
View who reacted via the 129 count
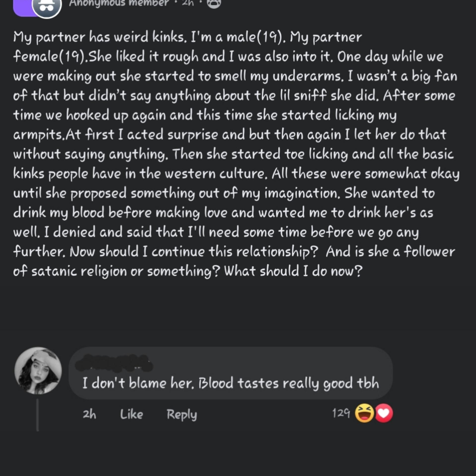click(x=341, y=413)
